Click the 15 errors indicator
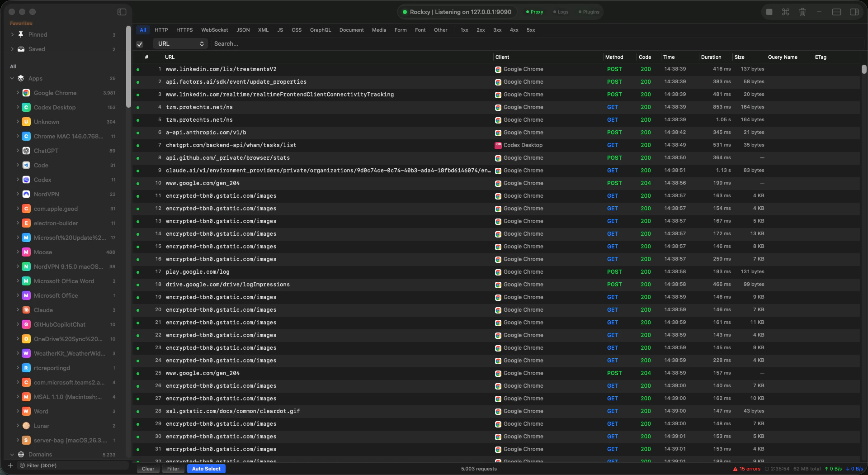 click(747, 469)
